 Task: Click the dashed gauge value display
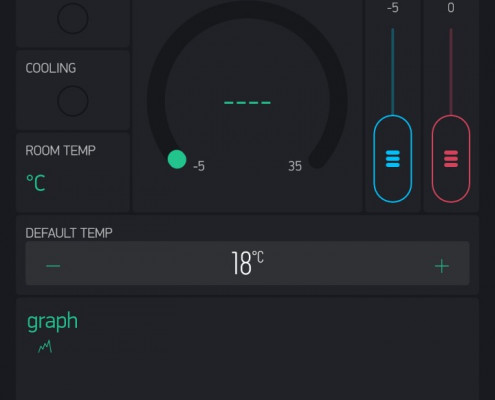pos(247,103)
